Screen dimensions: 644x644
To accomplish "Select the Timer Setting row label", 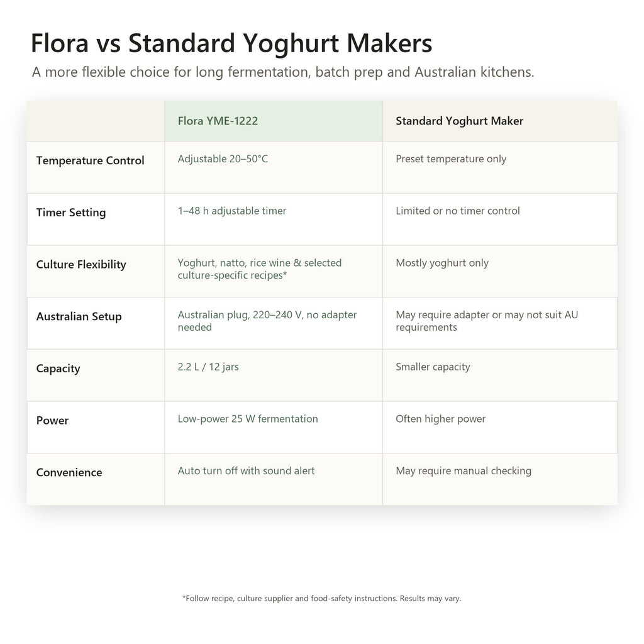I will tap(71, 213).
